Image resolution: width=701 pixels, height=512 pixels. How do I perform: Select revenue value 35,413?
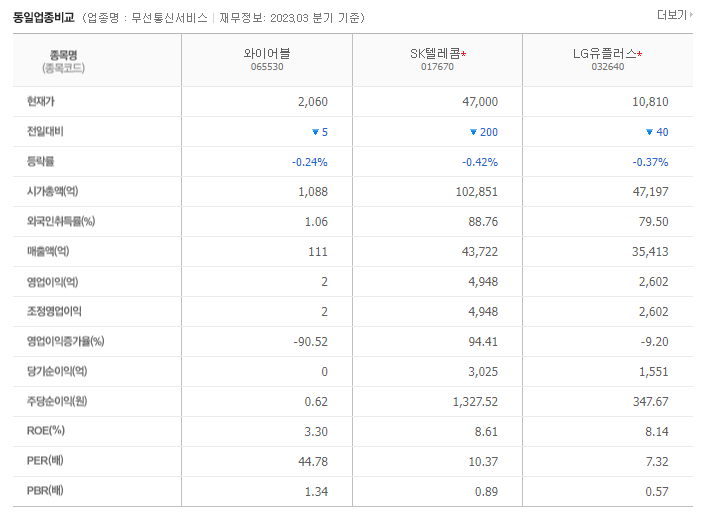(650, 252)
